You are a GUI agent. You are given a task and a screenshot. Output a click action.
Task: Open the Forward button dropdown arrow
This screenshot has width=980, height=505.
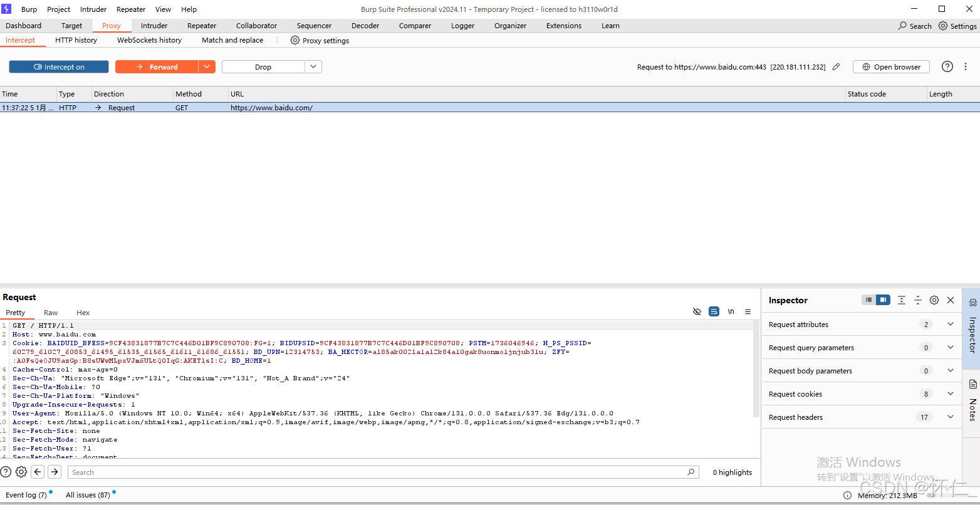click(207, 67)
